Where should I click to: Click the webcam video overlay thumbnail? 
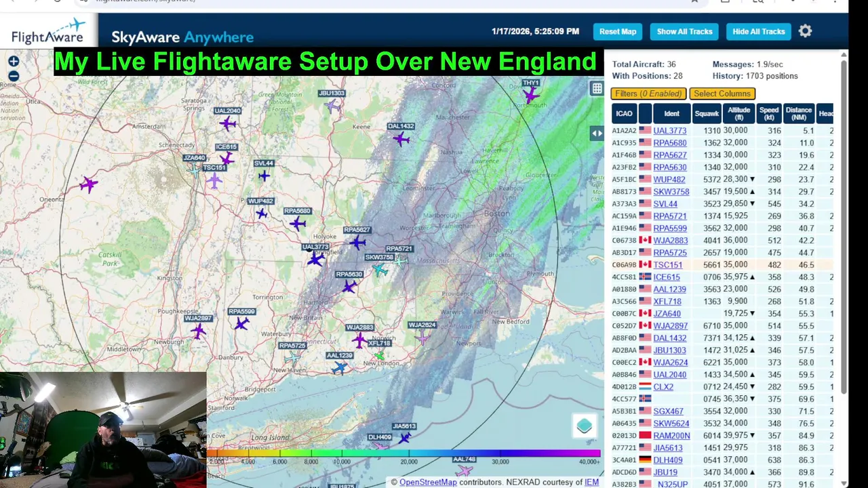pos(103,429)
